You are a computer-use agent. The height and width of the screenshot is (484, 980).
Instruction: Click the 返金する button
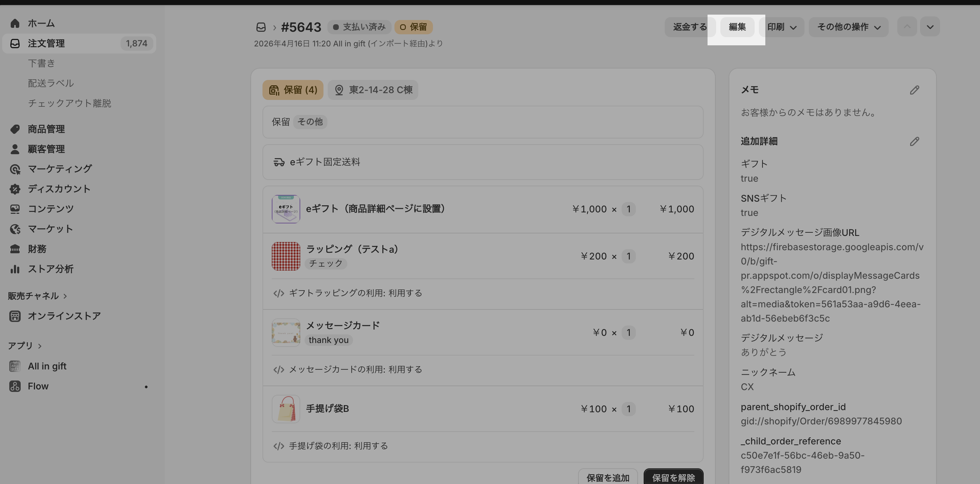[689, 27]
